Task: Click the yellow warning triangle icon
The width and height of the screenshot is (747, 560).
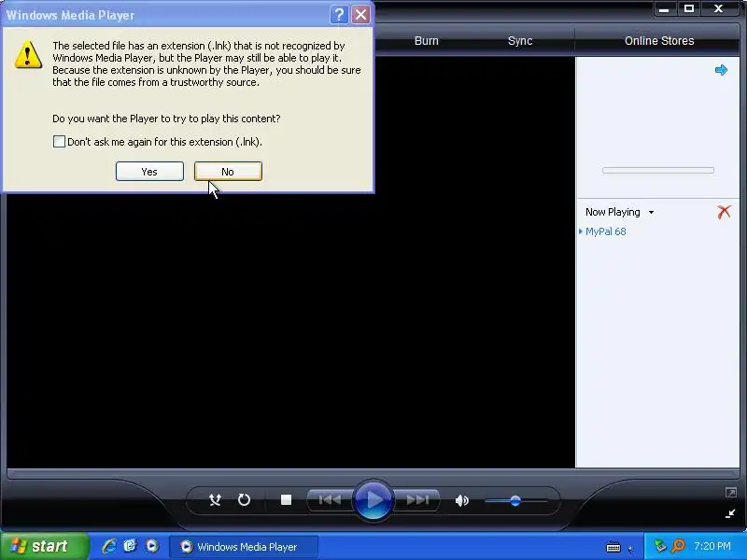Action: click(28, 54)
